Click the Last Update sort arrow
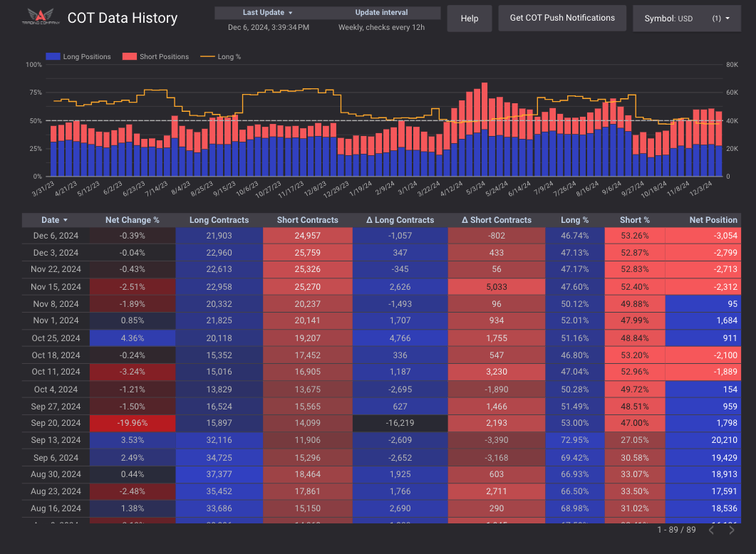This screenshot has width=756, height=554. (291, 13)
